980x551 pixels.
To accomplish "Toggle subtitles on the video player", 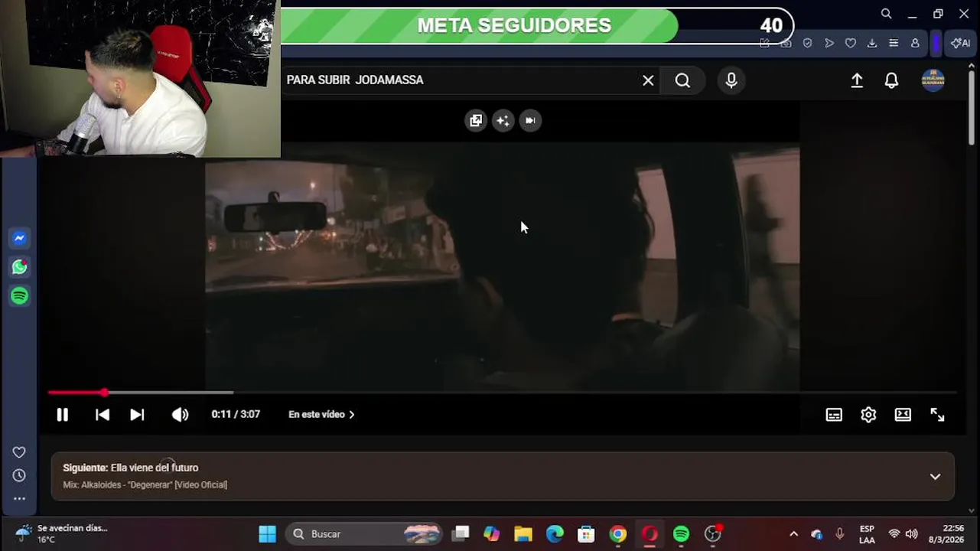I will click(x=834, y=415).
